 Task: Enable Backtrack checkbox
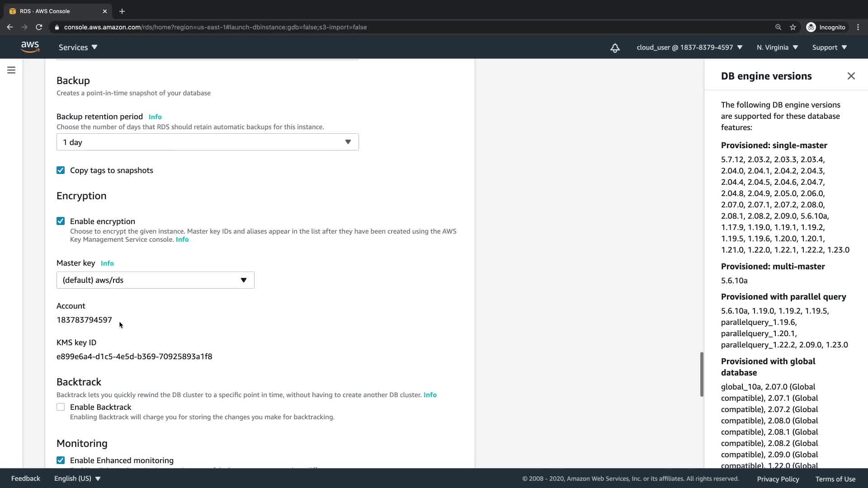pyautogui.click(x=61, y=407)
